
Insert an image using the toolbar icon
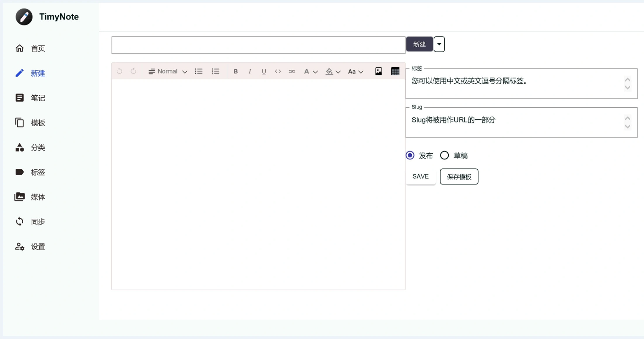click(x=378, y=71)
